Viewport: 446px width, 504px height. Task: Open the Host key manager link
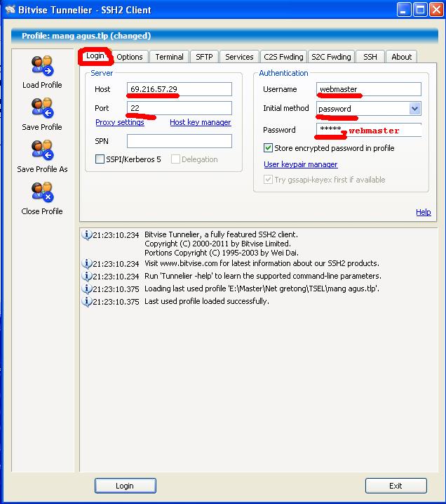pos(200,122)
